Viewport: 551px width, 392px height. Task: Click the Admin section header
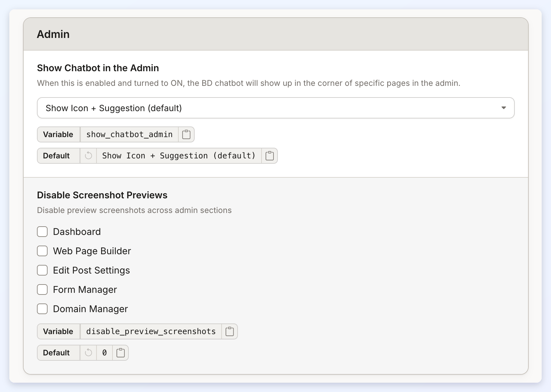[276, 34]
